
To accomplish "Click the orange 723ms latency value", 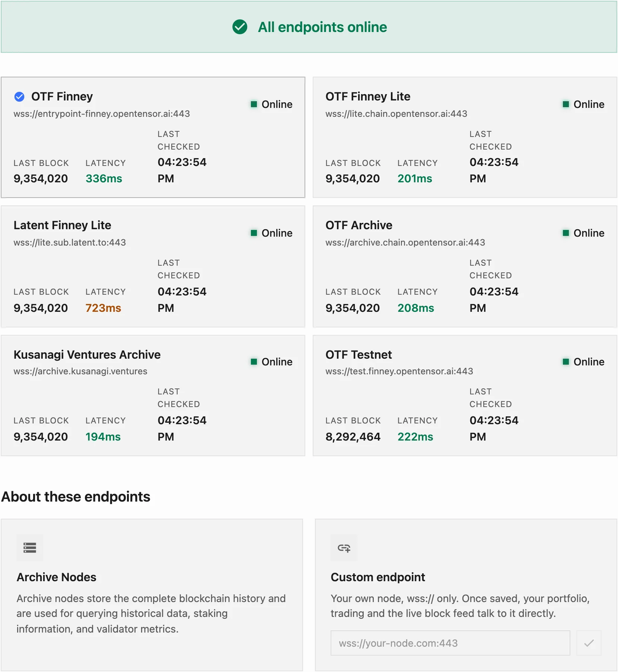I will 103,308.
